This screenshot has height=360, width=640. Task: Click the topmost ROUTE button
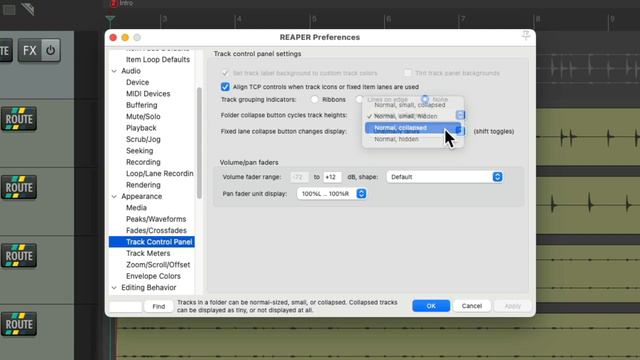point(19,119)
